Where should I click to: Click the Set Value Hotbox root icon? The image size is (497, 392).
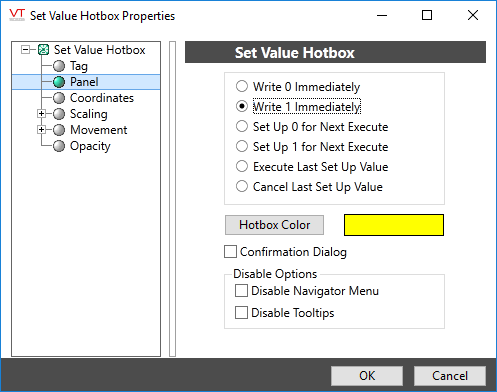coord(44,50)
